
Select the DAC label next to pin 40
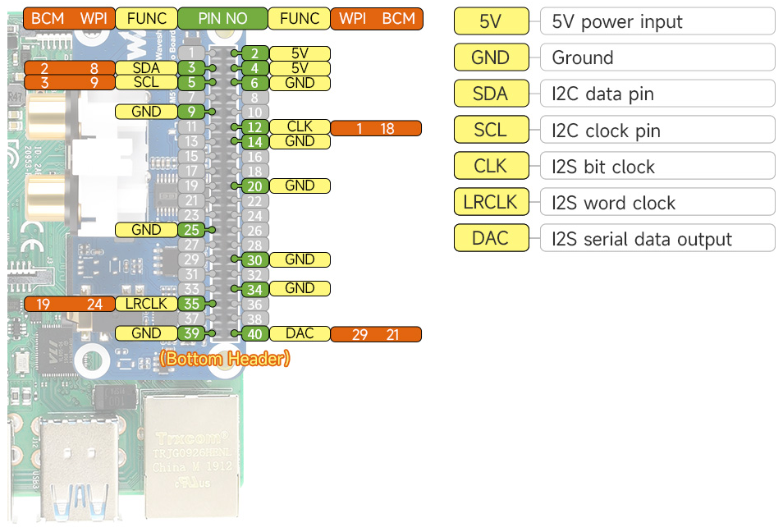tap(300, 333)
